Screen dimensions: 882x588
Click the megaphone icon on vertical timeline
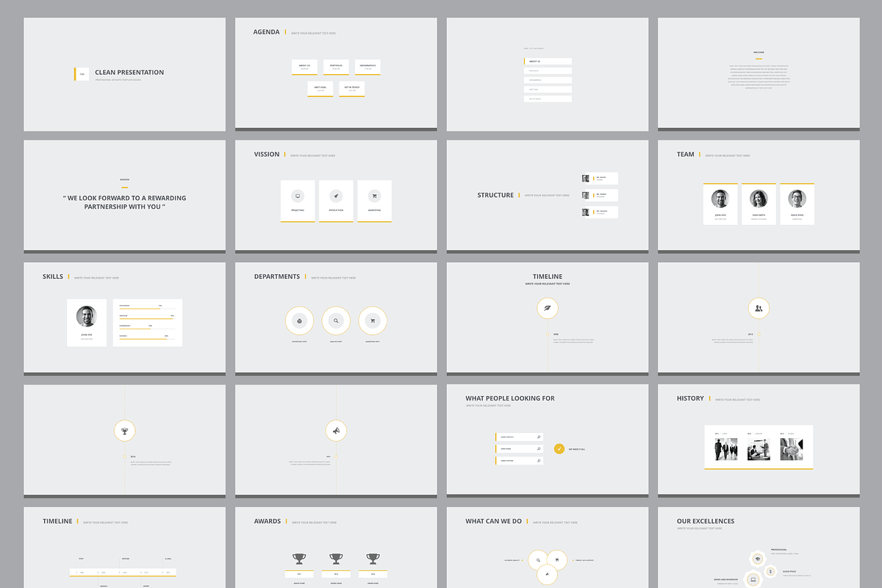pyautogui.click(x=336, y=431)
